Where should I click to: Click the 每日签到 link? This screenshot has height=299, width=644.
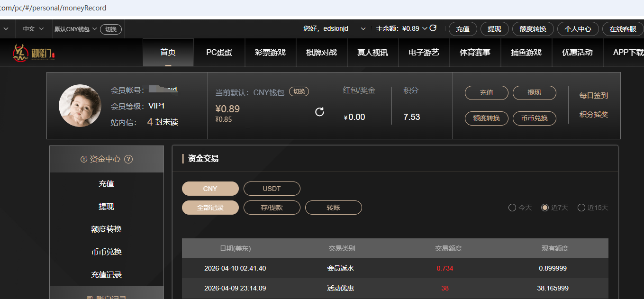pos(593,95)
